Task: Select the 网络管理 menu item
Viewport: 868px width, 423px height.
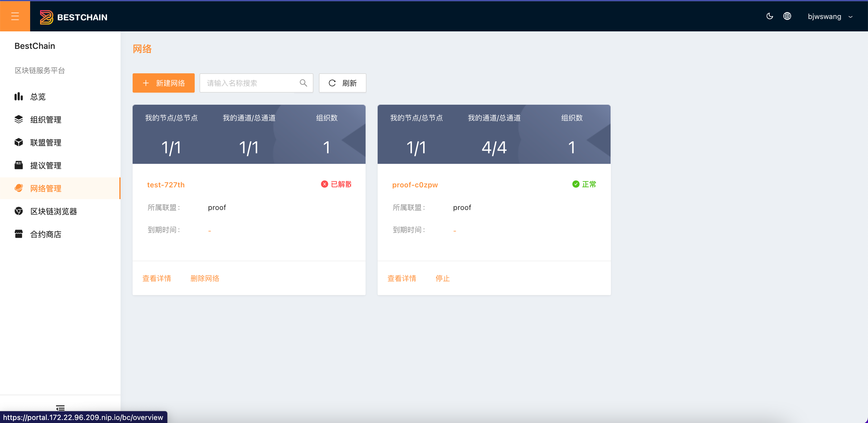Action: point(60,189)
